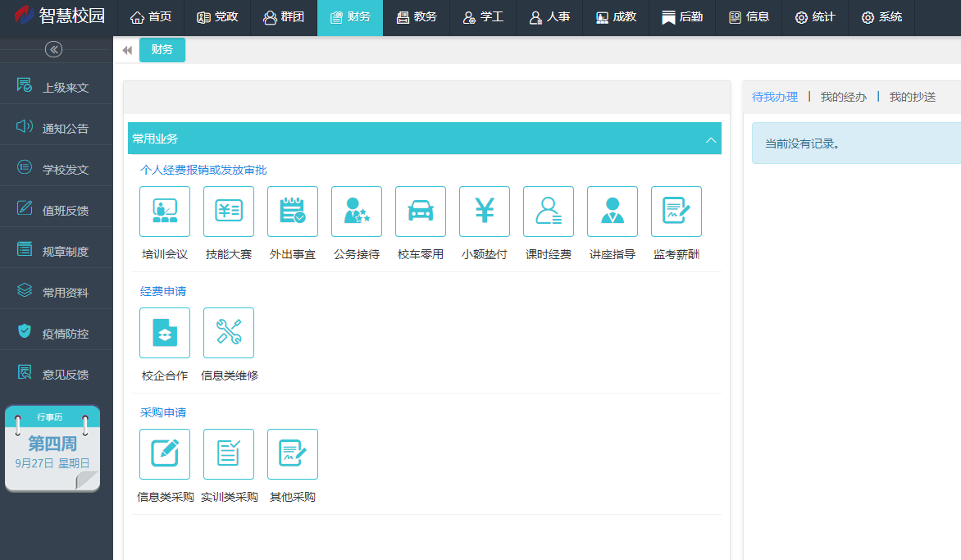Switch to the 教务 top menu
Viewport: 961px width, 560px height.
coord(417,17)
